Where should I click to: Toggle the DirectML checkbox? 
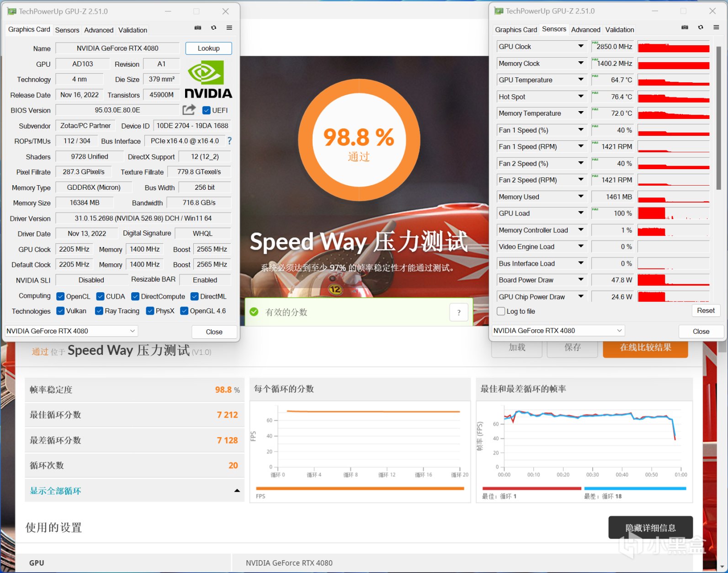[x=195, y=296]
